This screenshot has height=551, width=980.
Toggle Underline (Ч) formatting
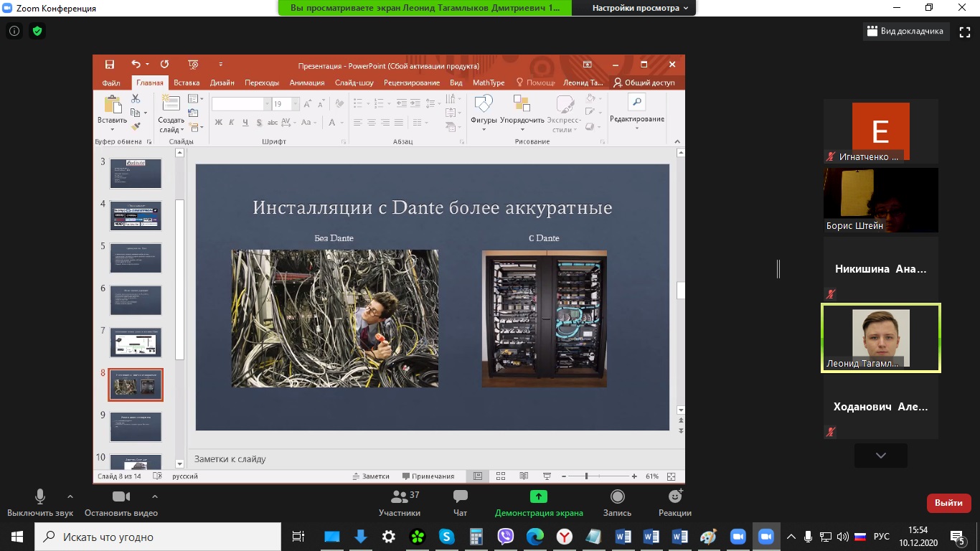(x=246, y=123)
